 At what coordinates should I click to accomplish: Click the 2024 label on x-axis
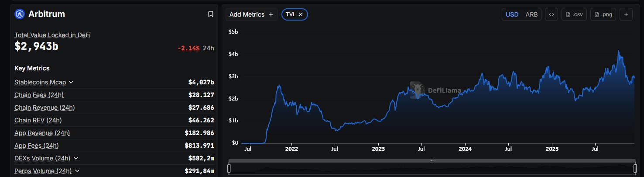click(x=465, y=149)
